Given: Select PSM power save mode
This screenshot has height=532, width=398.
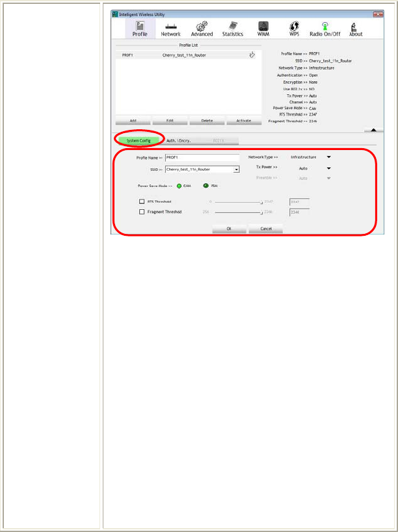Looking at the screenshot, I should tap(206, 186).
